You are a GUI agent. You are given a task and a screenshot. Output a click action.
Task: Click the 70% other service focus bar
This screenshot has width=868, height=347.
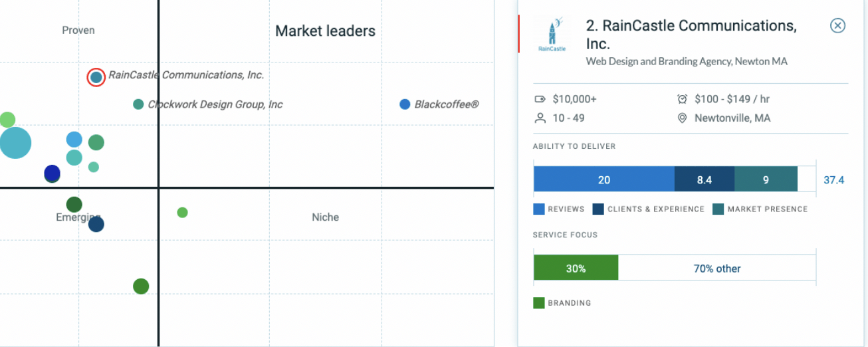pyautogui.click(x=717, y=269)
